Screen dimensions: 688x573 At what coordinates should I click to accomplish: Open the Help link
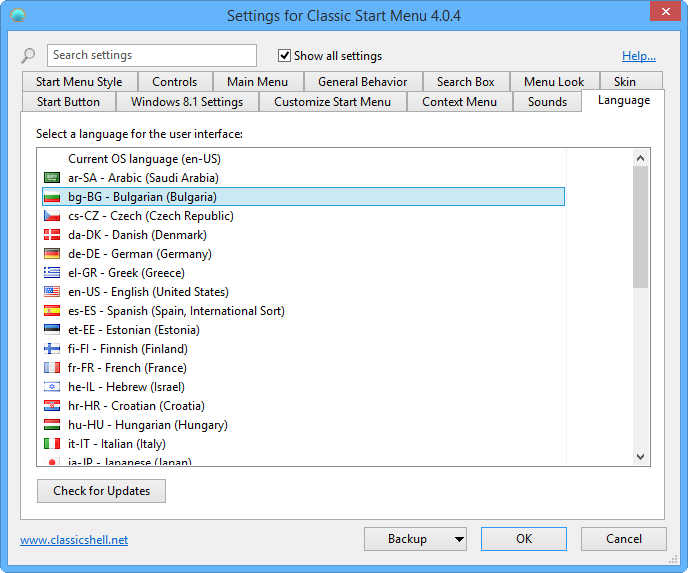click(x=639, y=56)
